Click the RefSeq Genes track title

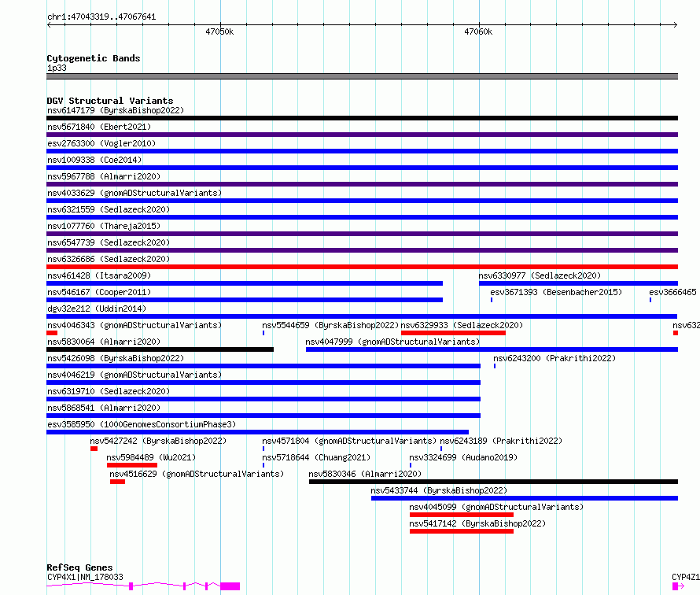pos(79,567)
